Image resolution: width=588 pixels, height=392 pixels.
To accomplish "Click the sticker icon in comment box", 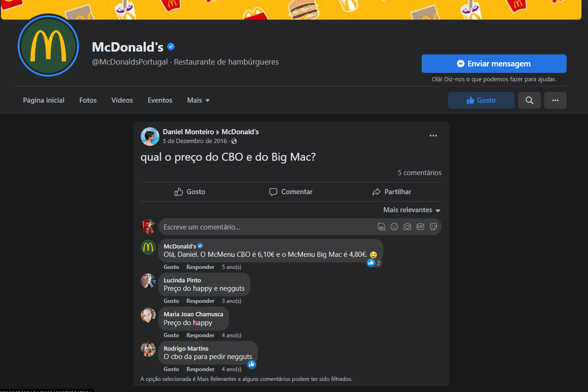I will [x=433, y=227].
